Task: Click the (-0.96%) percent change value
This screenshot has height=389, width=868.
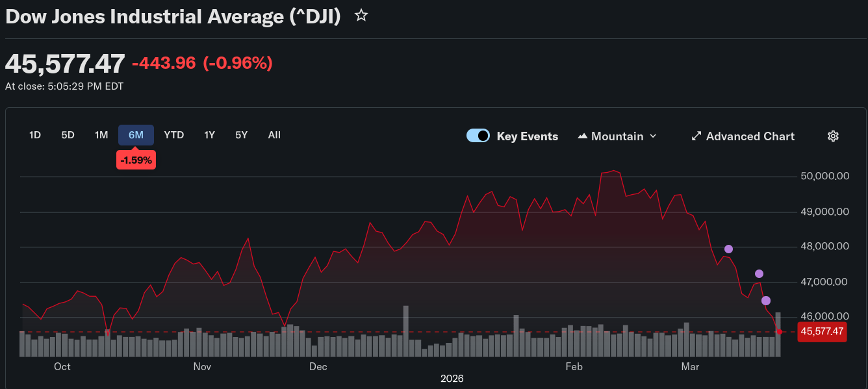Action: (238, 63)
